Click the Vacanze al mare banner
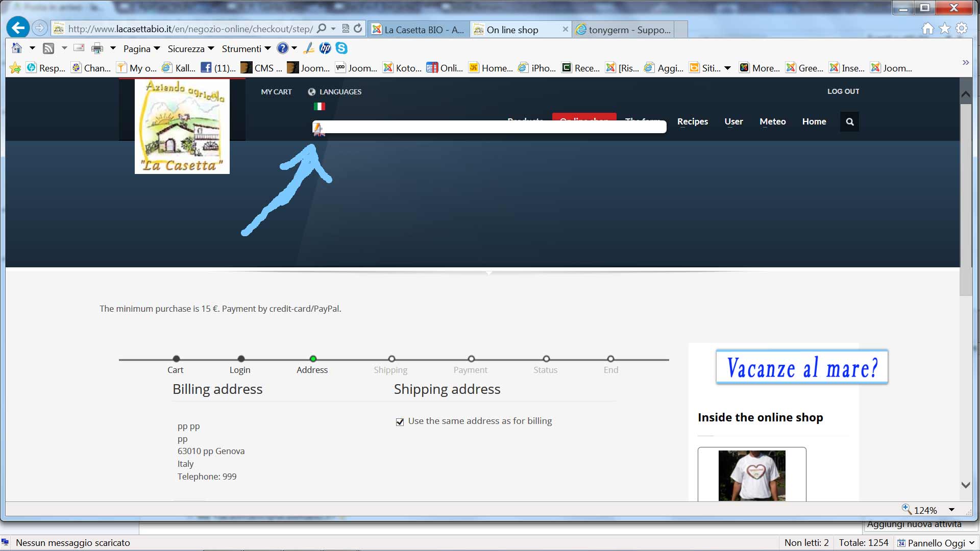980x551 pixels. tap(801, 367)
